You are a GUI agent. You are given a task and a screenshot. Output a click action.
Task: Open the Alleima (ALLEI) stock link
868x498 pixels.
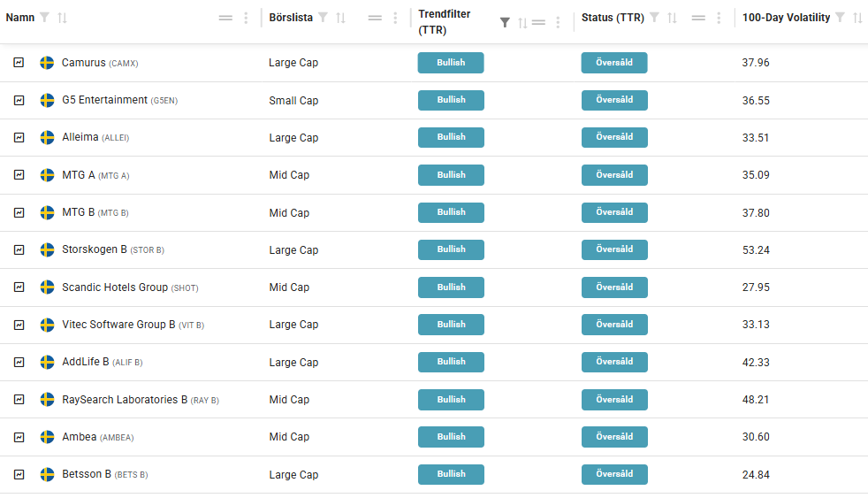tap(95, 137)
